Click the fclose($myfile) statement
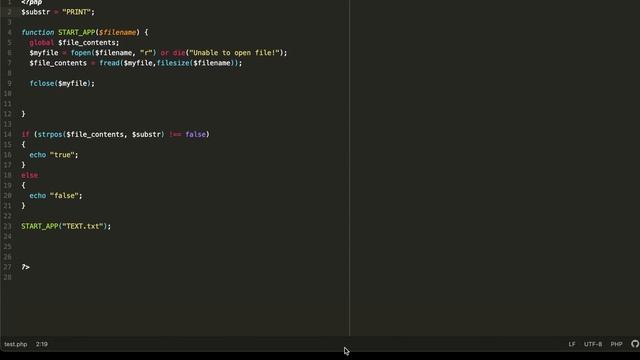Screen dimensions: 640x360 pyautogui.click(x=62, y=83)
